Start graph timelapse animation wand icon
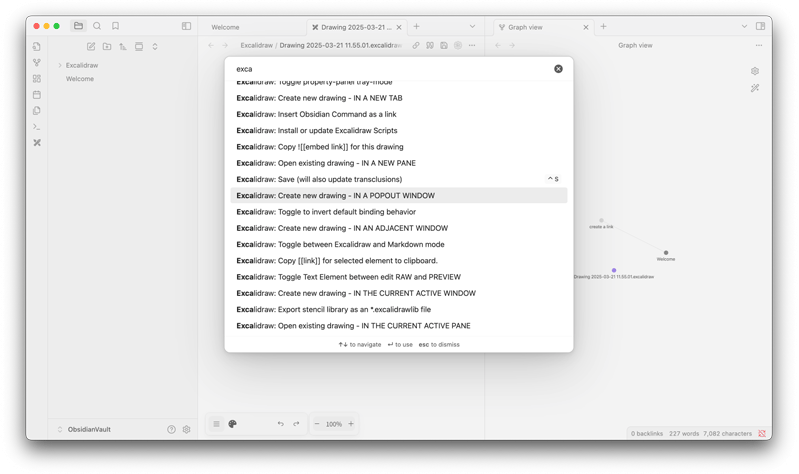 (x=755, y=88)
